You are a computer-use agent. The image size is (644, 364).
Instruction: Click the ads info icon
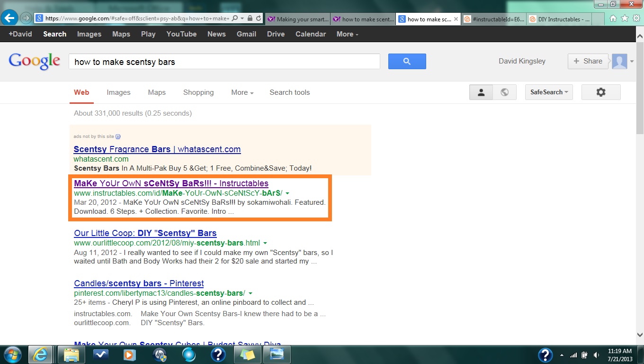coord(118,136)
